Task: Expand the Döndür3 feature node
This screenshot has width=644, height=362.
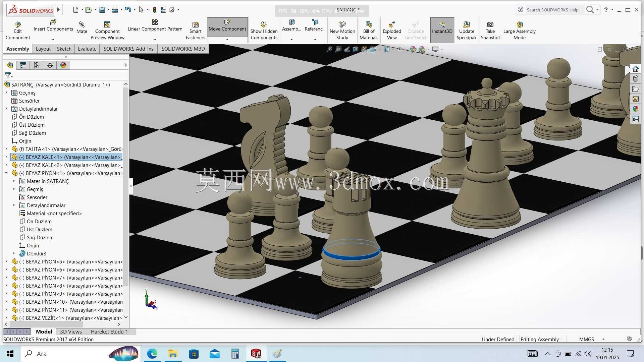Action: [x=14, y=253]
